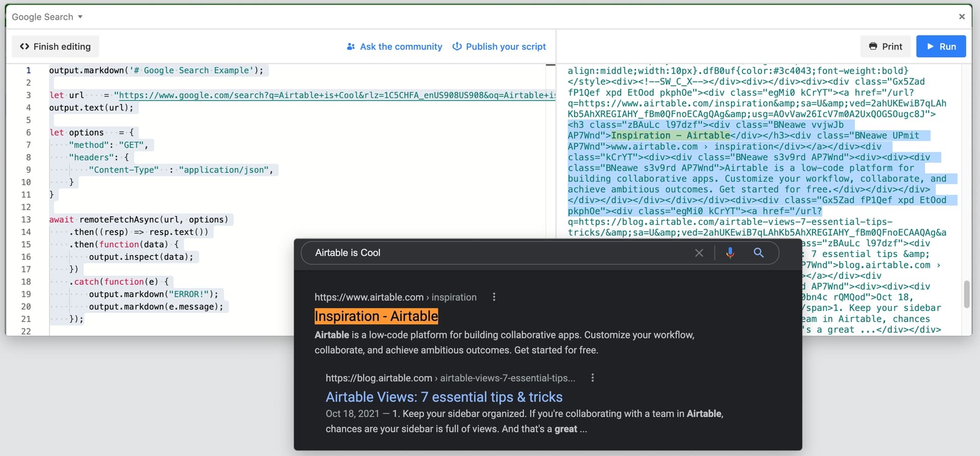
Task: Click the .catch(function(e) line
Action: [118, 282]
